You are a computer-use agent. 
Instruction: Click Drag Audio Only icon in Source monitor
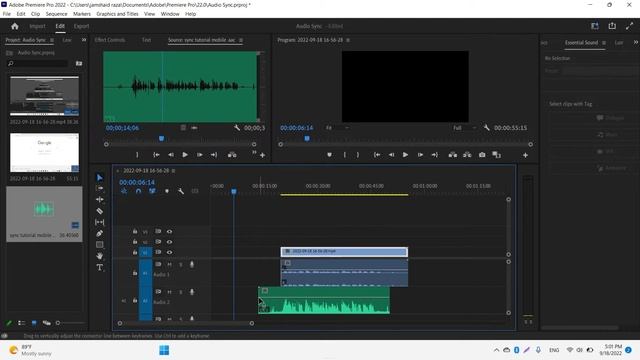[194, 128]
